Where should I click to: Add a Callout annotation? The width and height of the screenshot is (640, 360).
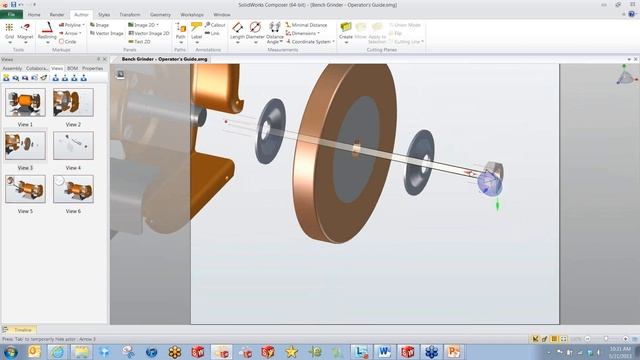click(x=215, y=25)
